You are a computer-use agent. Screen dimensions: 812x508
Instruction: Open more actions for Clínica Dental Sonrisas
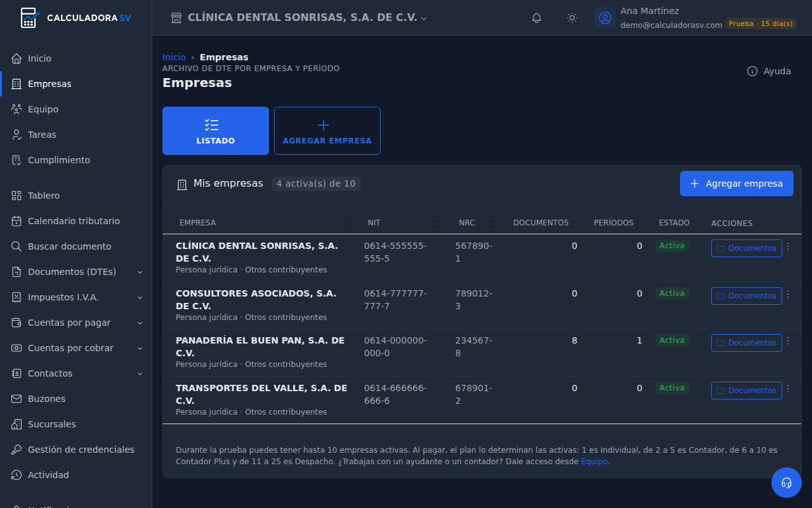[788, 247]
